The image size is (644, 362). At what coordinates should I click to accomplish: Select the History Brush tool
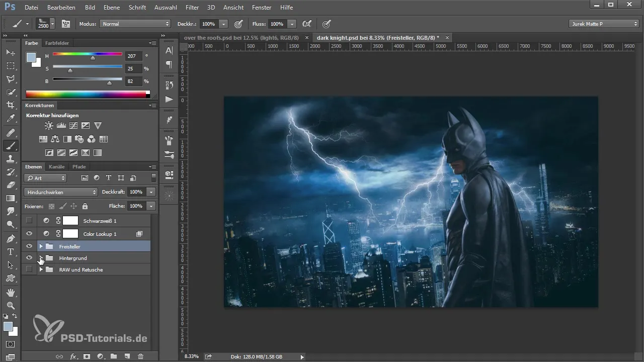click(x=10, y=172)
